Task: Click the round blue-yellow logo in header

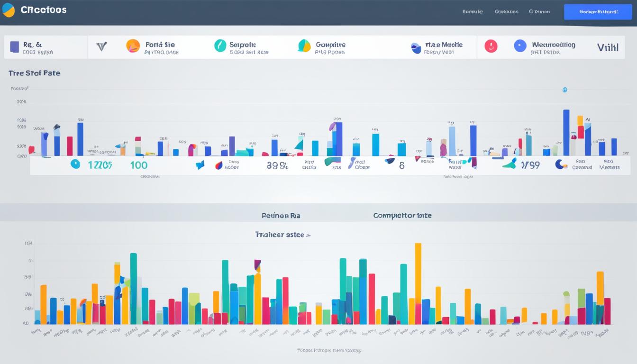Action: [9, 10]
